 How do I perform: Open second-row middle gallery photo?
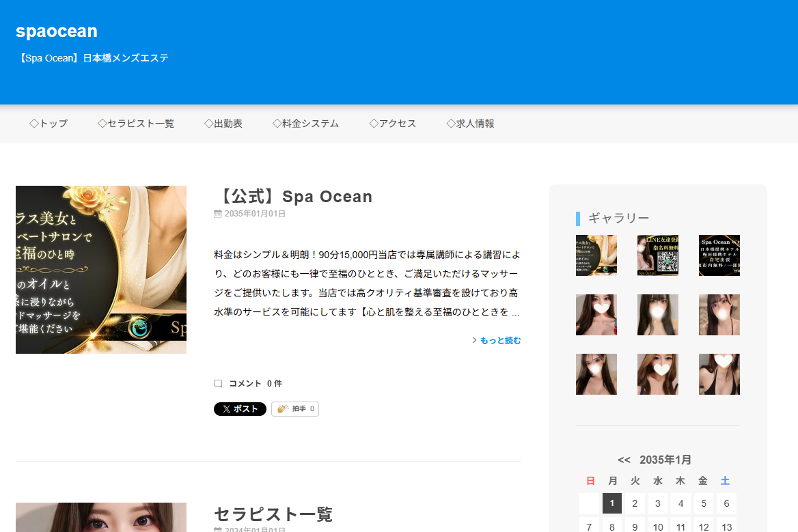(x=657, y=315)
